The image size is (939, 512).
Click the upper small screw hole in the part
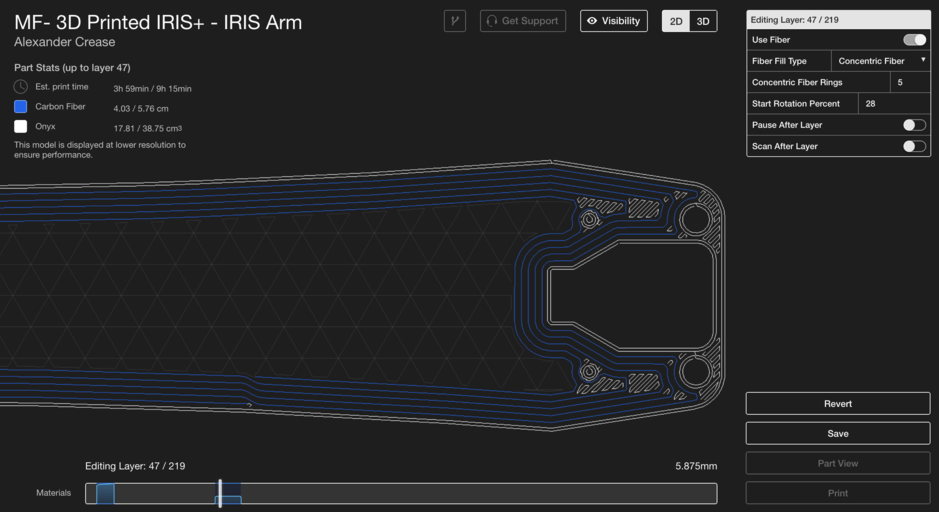pos(589,220)
